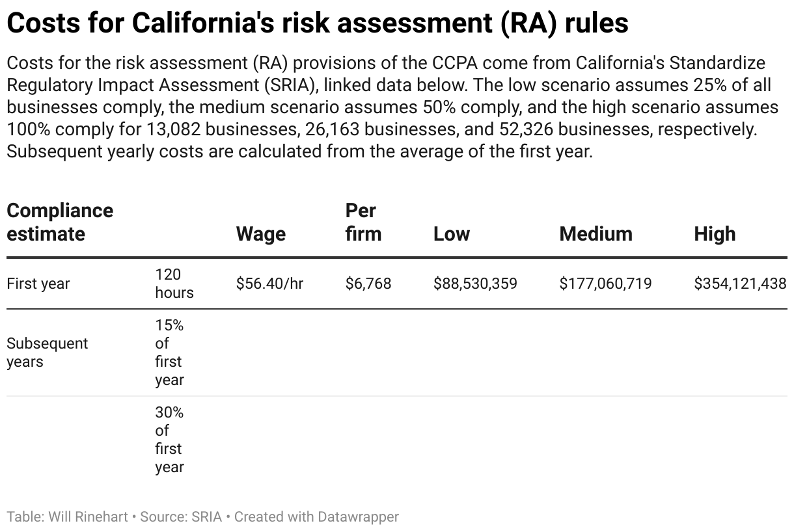
Task: Select the High column header
Action: click(x=715, y=233)
